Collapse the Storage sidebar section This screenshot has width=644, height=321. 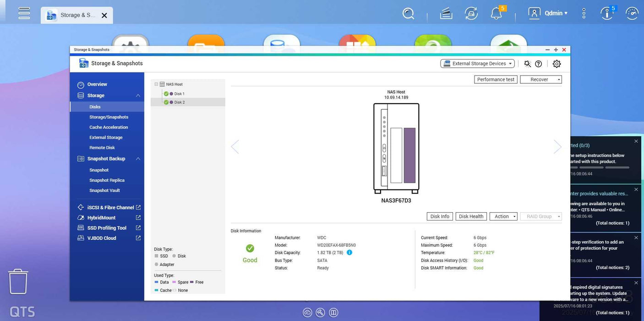(138, 95)
